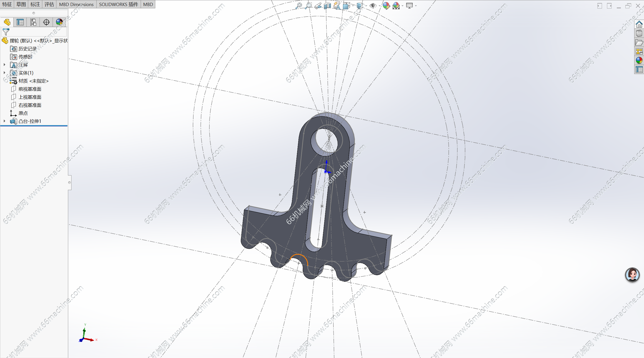Click the tree filter funnel icon
The width and height of the screenshot is (644, 358).
(x=6, y=32)
